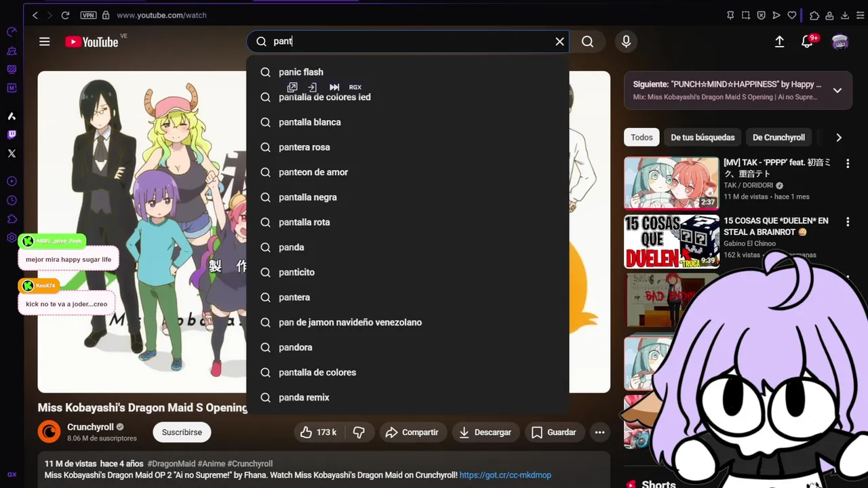Select 'De tus búsquedas' chip

(x=703, y=138)
